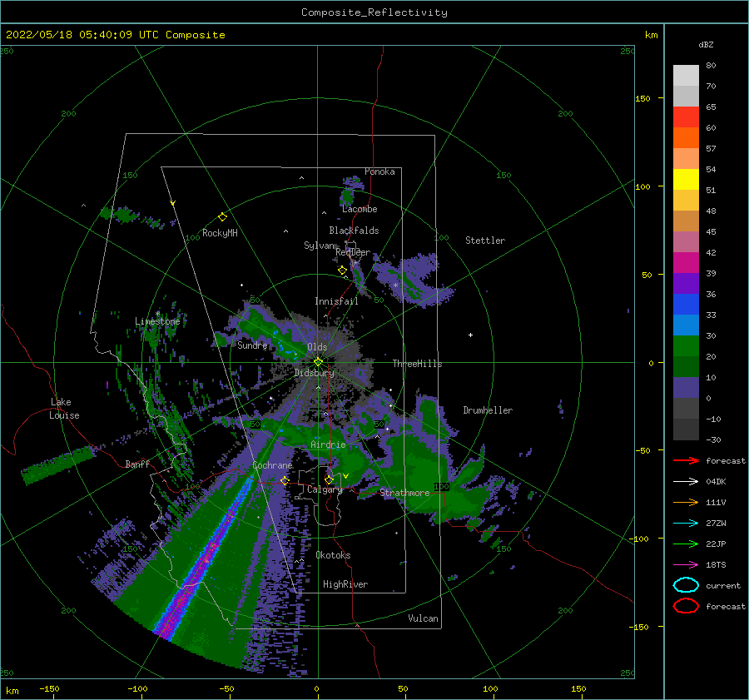The image size is (749, 700).
Task: Click the Strathmore city label
Action: click(404, 493)
